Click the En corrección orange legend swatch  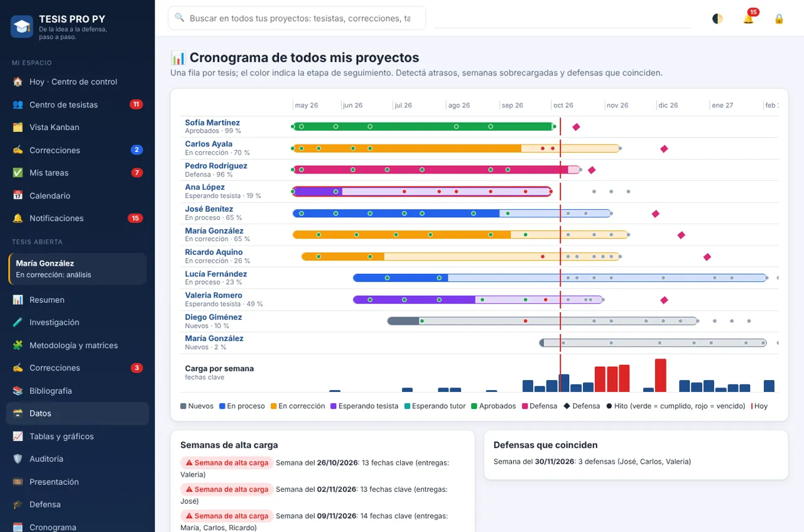point(274,406)
